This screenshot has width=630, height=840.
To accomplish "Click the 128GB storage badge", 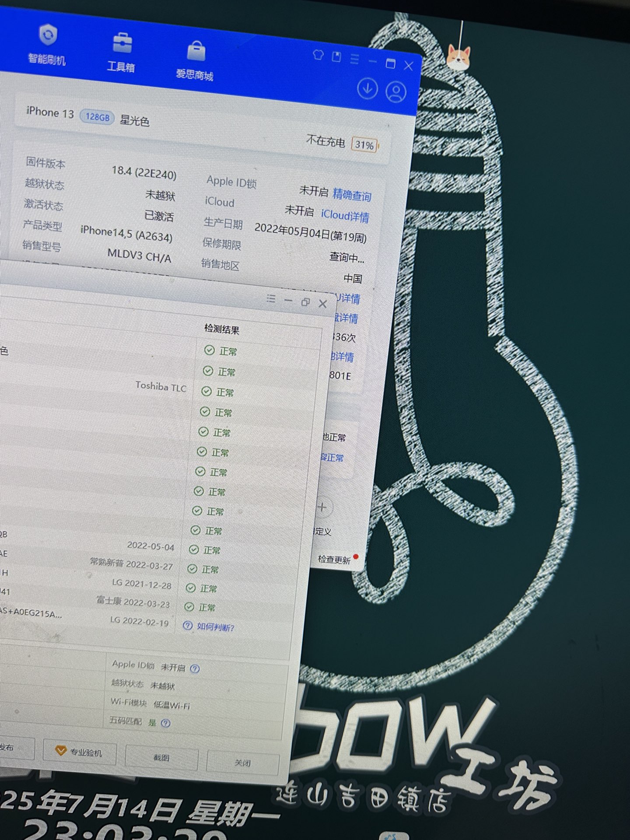I will click(x=97, y=117).
